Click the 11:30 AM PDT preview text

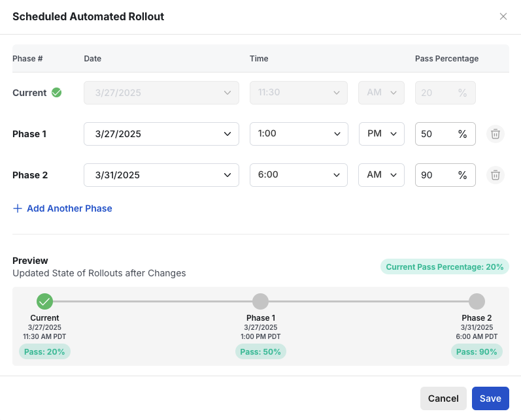[x=44, y=336]
